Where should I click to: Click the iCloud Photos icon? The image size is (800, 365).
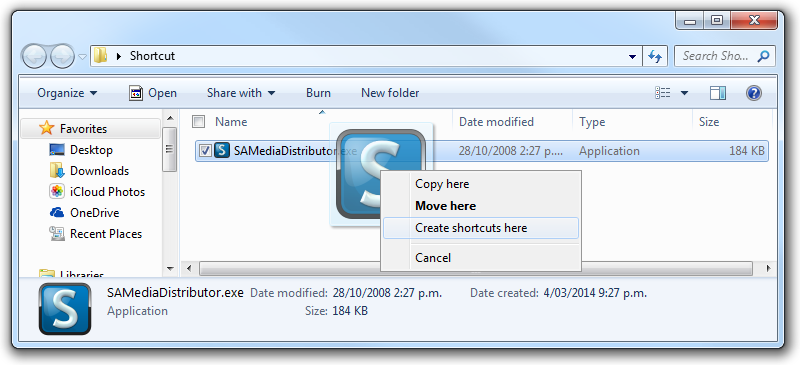point(57,191)
